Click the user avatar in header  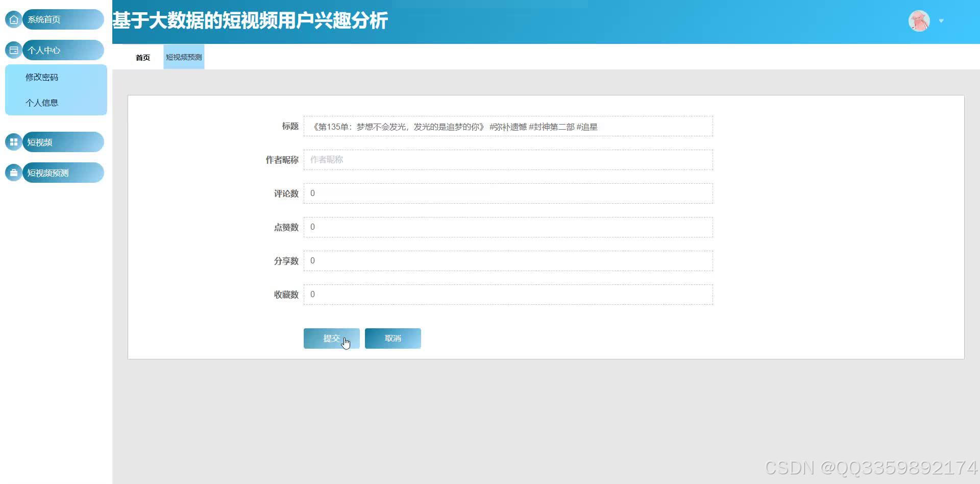[x=919, y=21]
